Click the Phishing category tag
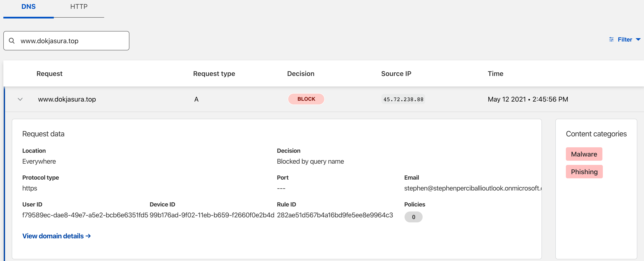The height and width of the screenshot is (261, 644). [x=584, y=172]
